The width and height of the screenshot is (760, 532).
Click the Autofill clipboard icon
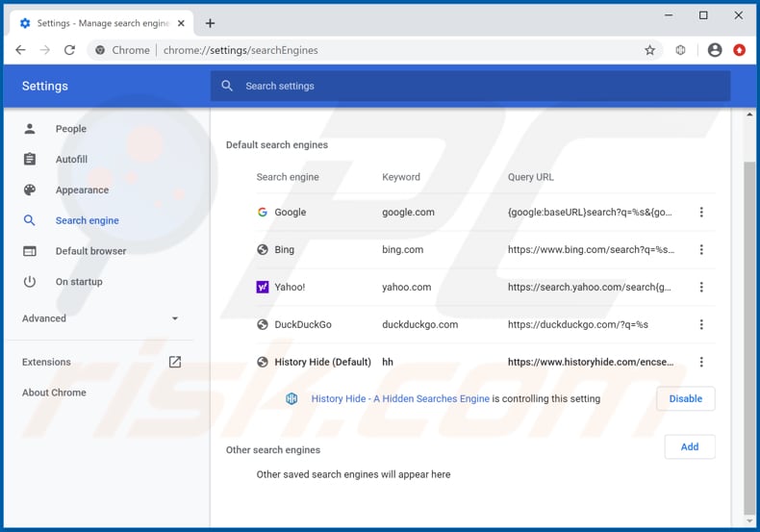pyautogui.click(x=30, y=159)
